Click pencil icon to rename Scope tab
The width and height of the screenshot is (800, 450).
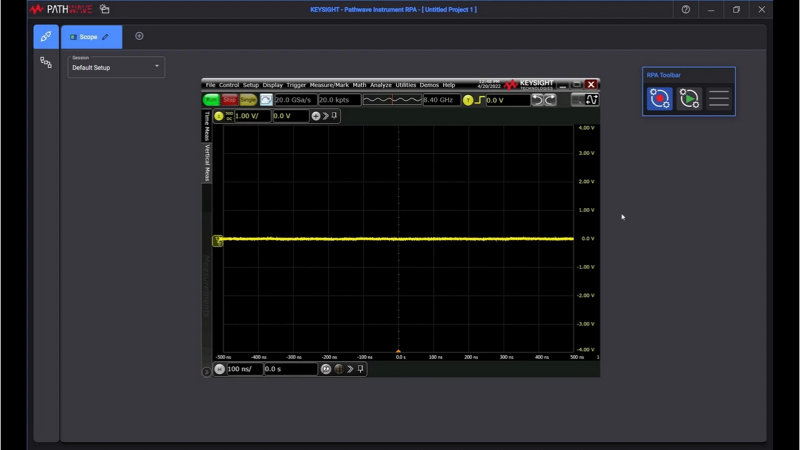click(105, 37)
